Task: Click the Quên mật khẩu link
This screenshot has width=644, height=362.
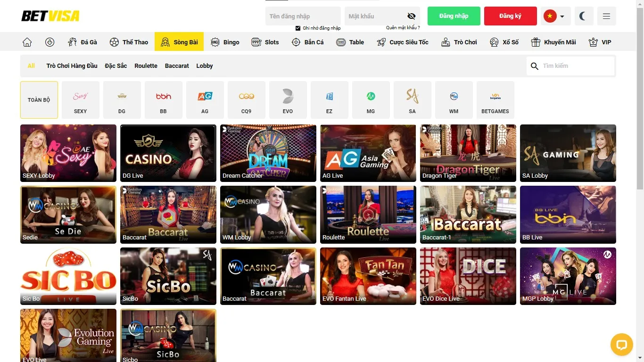Action: coord(403,28)
